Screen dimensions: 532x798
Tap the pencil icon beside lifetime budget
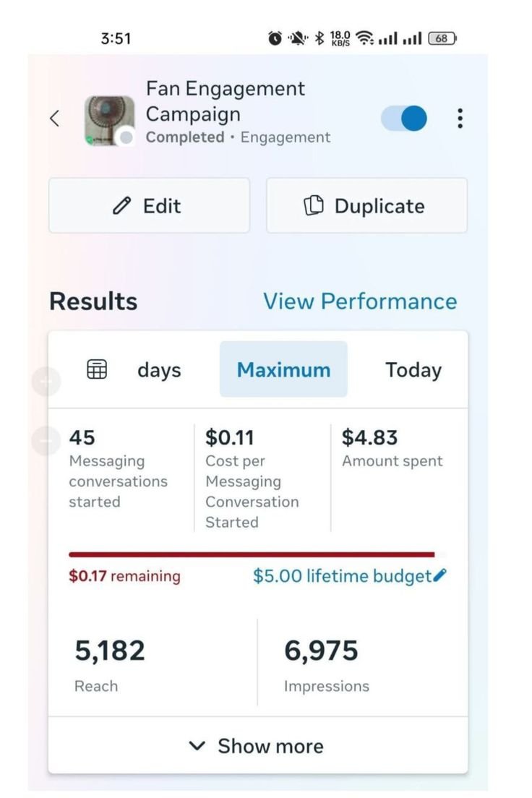pos(440,575)
